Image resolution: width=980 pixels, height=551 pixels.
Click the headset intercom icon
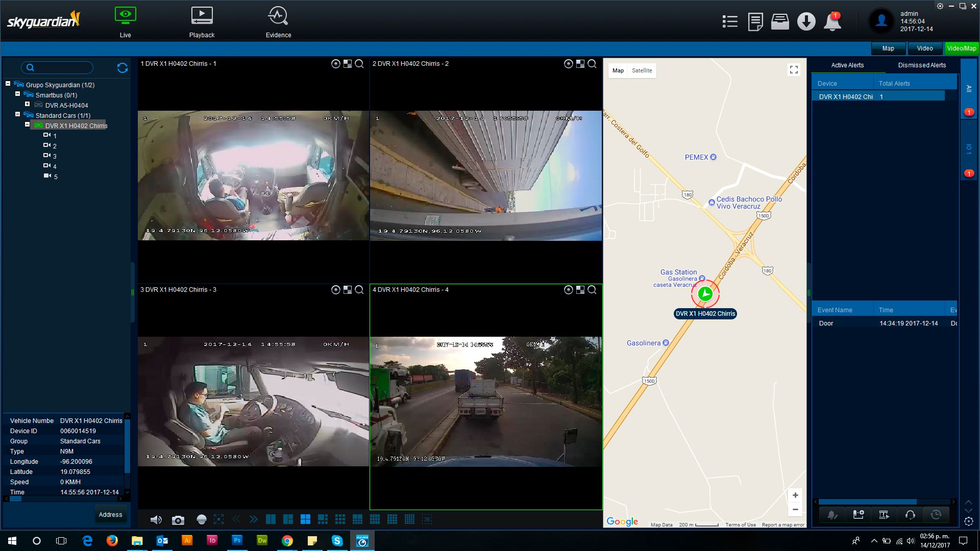(x=910, y=515)
